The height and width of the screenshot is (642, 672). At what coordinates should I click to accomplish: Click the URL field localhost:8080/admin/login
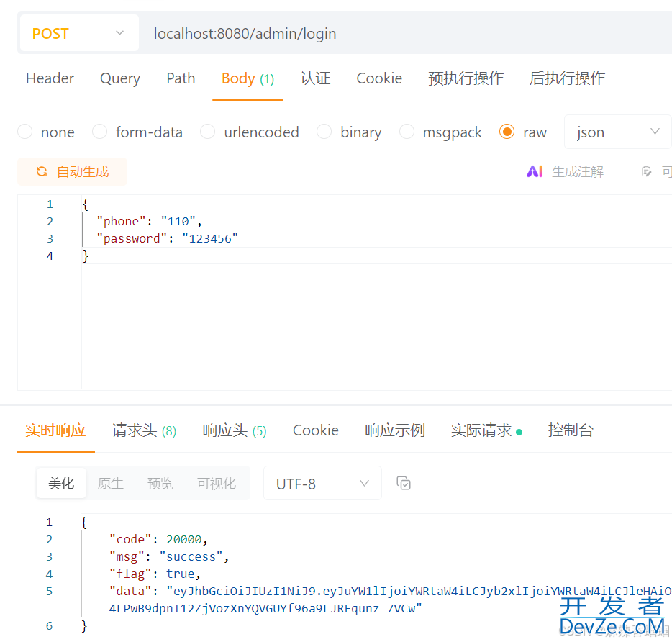(x=245, y=33)
